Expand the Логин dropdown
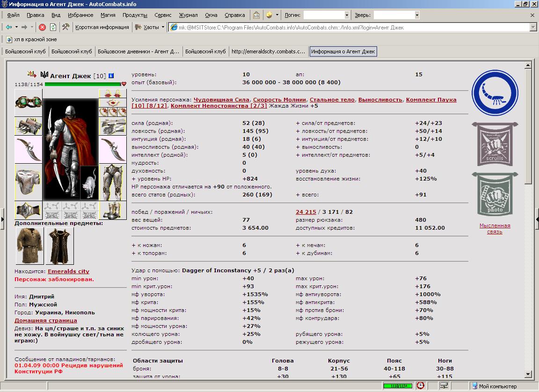 pyautogui.click(x=347, y=15)
